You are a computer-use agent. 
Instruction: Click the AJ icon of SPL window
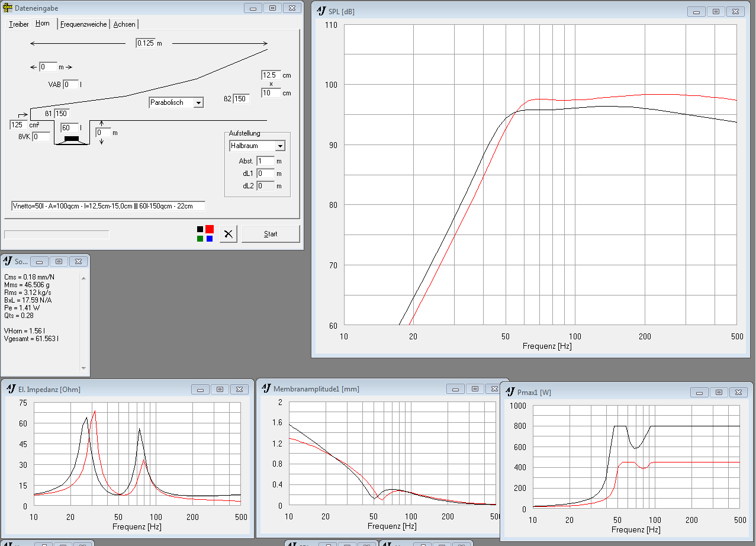coord(321,11)
